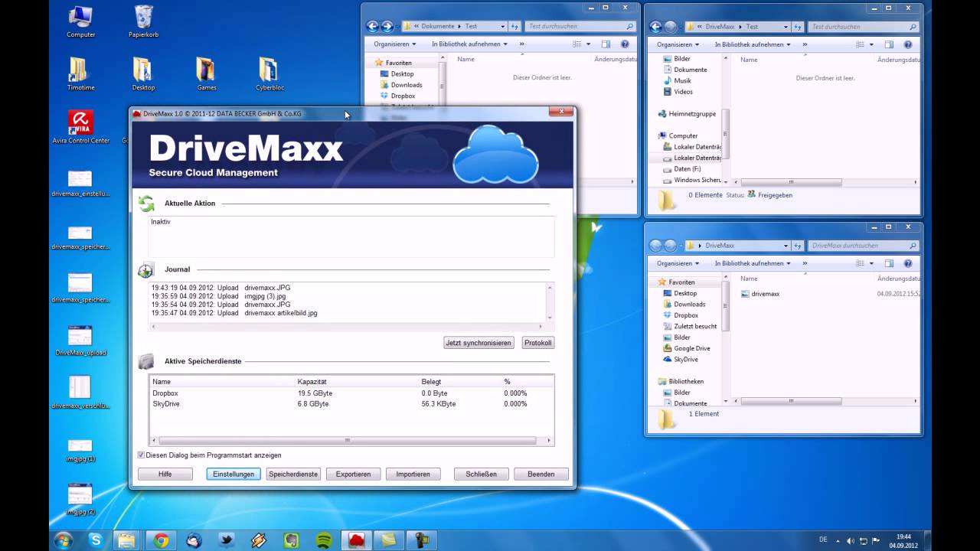Click the Importieren button
Viewport: 980px width, 551px height.
(413, 474)
